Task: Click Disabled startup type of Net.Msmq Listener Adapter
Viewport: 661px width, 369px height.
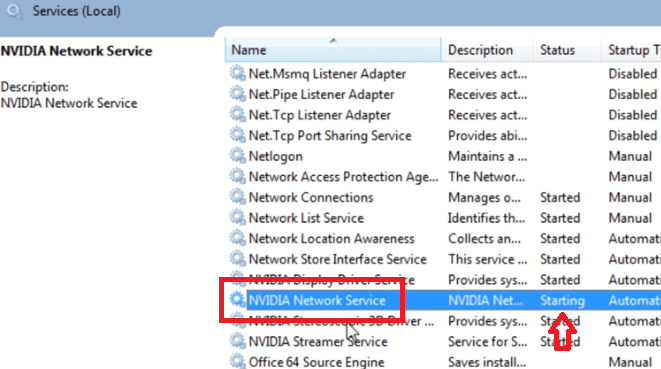Action: [633, 74]
